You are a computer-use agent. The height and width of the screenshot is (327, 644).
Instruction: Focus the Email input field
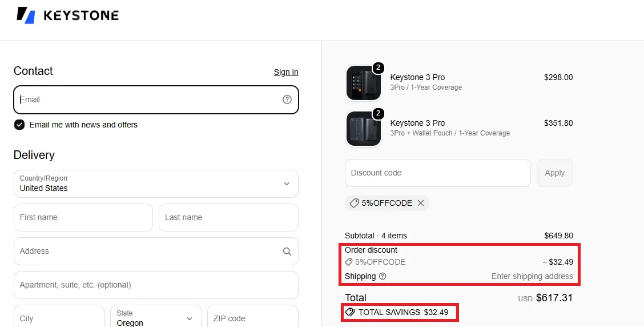pyautogui.click(x=156, y=99)
